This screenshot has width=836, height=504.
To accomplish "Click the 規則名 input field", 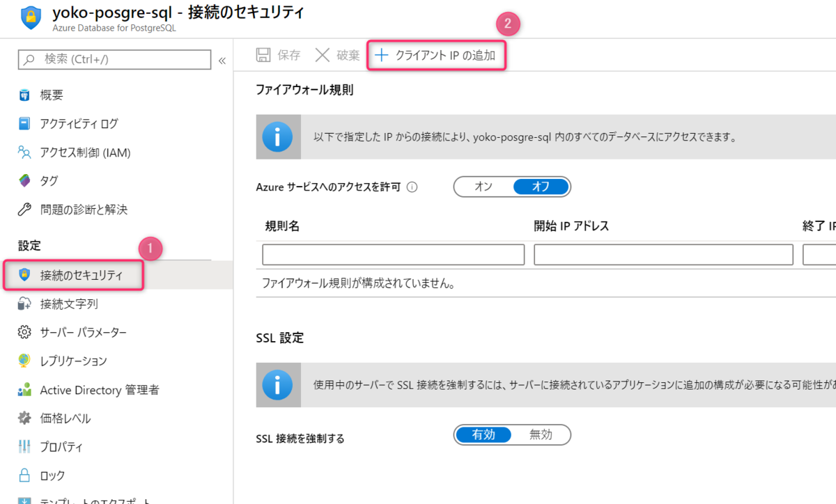I will click(393, 255).
